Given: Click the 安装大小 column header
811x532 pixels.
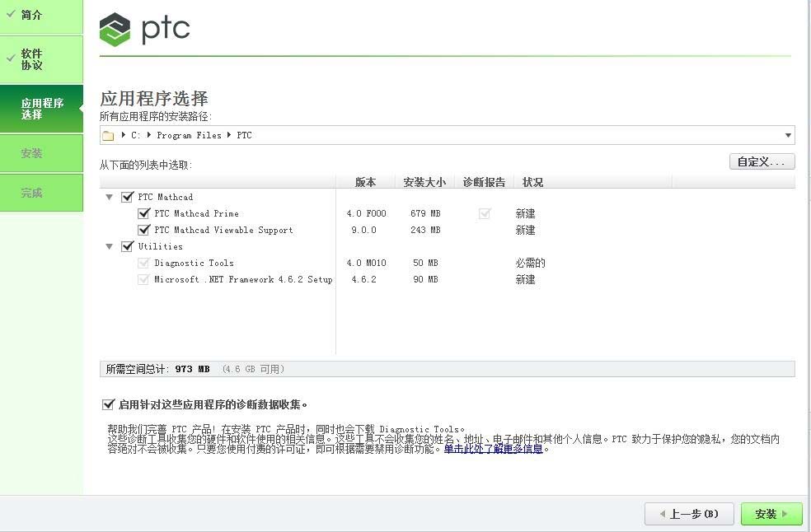Looking at the screenshot, I should (x=424, y=182).
